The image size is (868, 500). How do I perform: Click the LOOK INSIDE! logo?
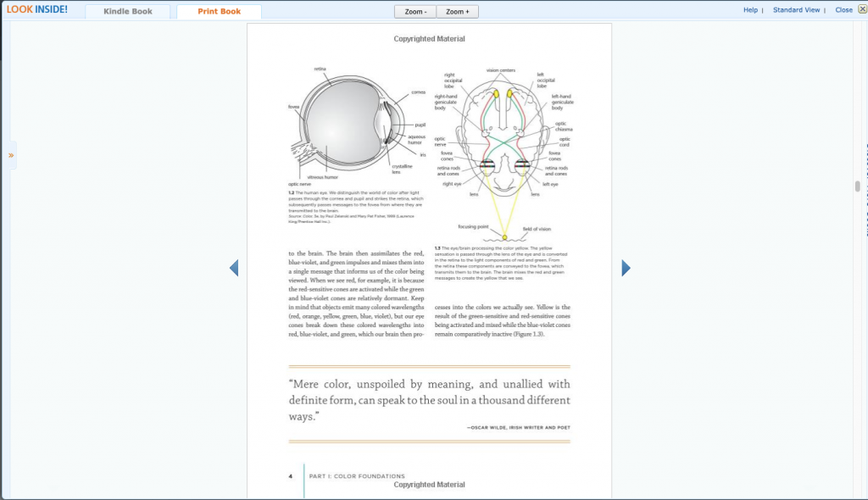point(37,10)
